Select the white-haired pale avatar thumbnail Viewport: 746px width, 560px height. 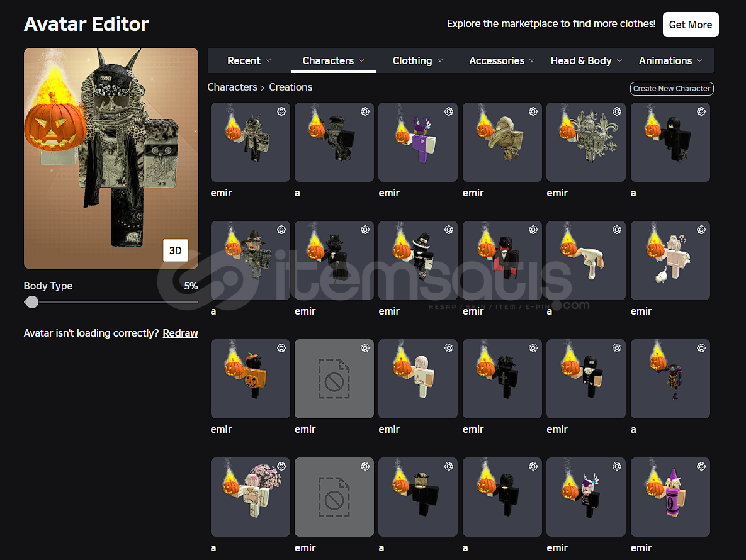418,379
